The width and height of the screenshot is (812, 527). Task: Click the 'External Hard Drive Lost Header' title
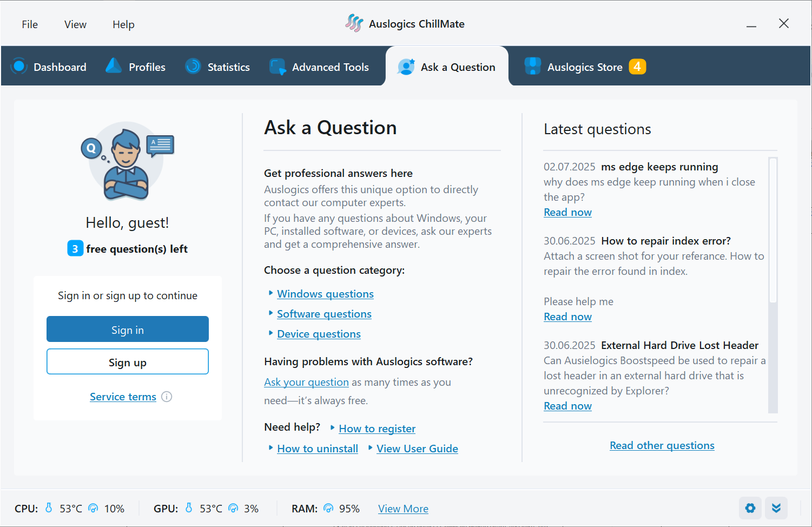(679, 345)
